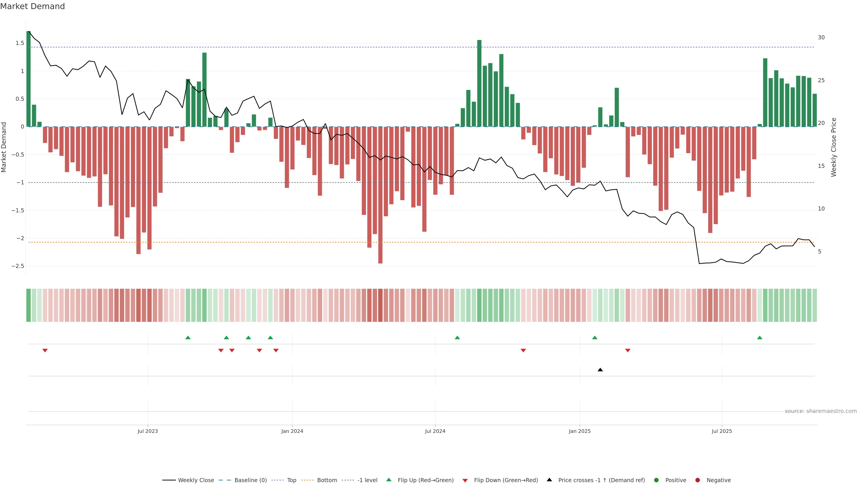The width and height of the screenshot is (868, 488).
Task: Click the green Positive legend dot
Action: click(x=656, y=480)
